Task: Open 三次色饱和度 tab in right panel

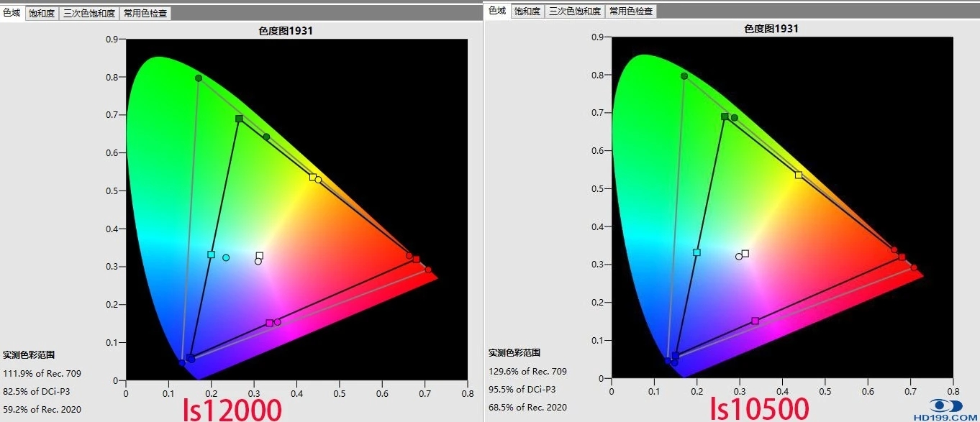Action: click(x=574, y=12)
